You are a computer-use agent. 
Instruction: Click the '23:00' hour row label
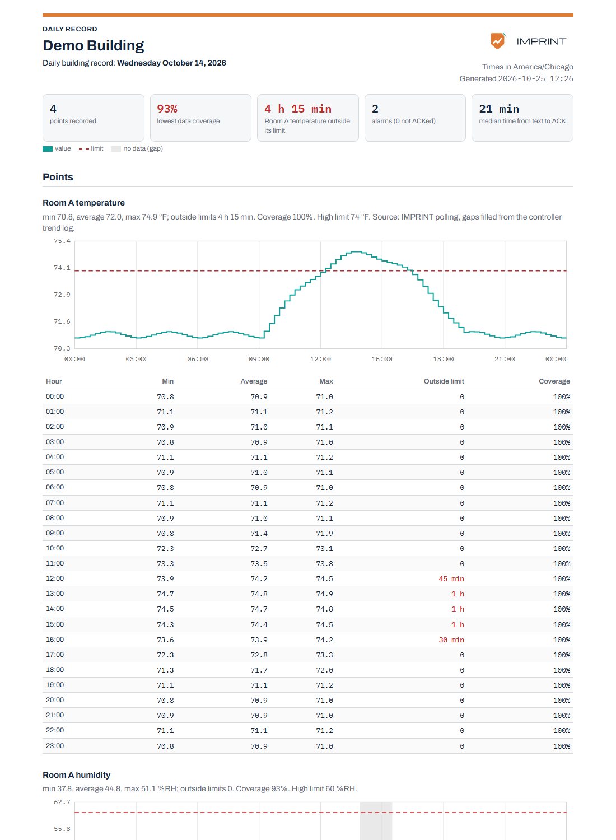pyautogui.click(x=55, y=746)
